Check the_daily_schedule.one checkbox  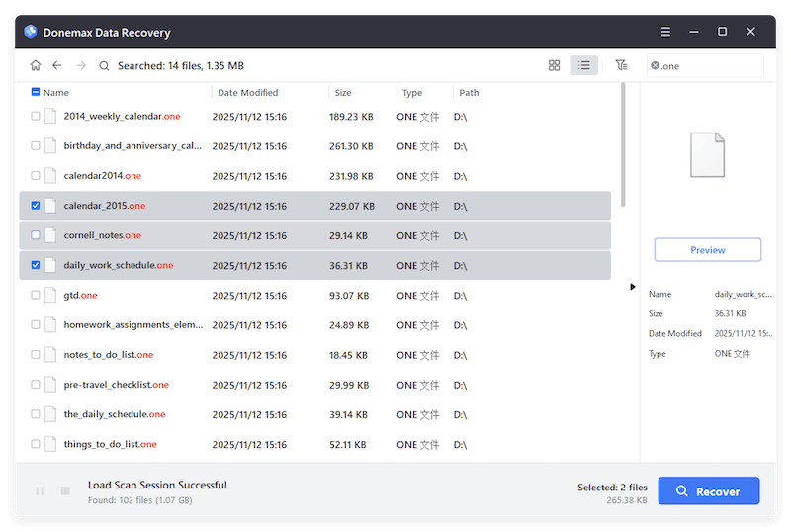36,414
